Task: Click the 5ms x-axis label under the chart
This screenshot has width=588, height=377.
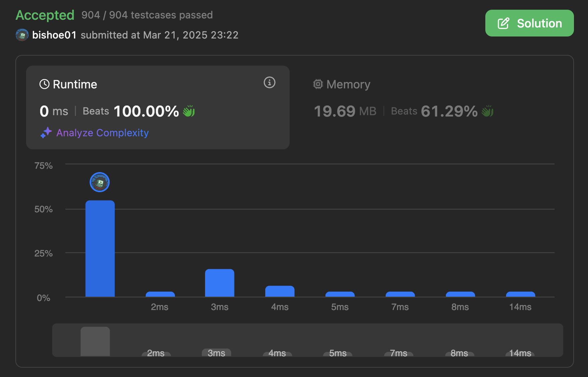Action: (x=340, y=307)
